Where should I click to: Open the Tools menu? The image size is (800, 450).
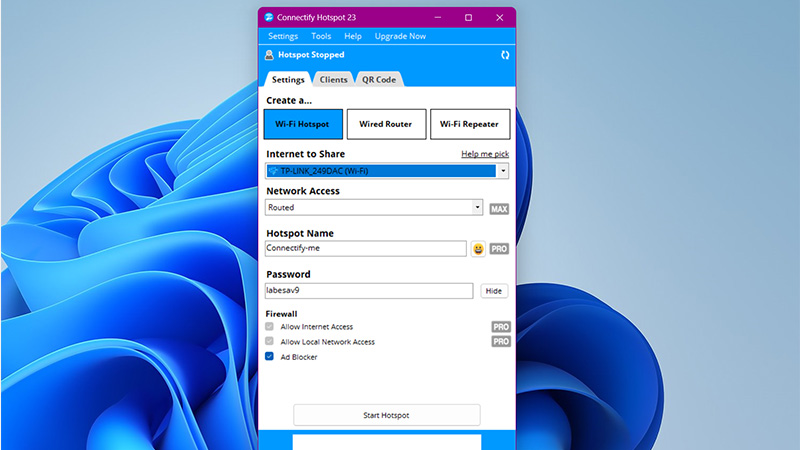pos(321,36)
